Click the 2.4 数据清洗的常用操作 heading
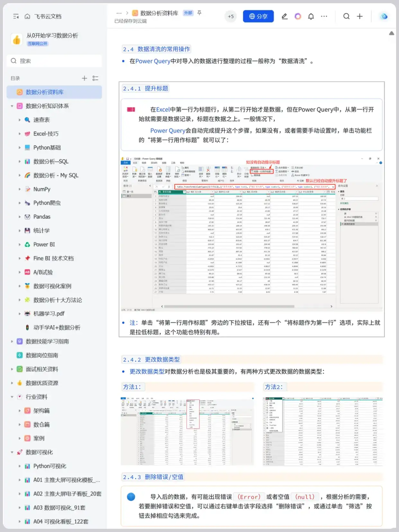399x532 pixels. (156, 49)
